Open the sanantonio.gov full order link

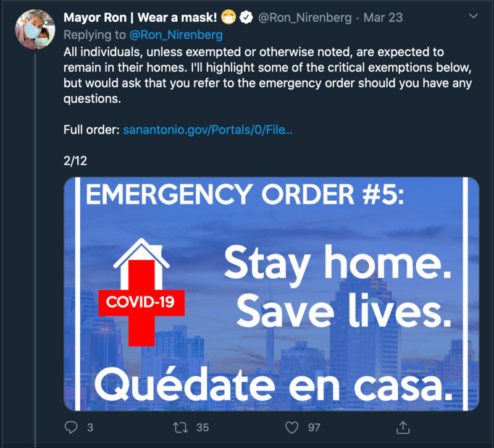click(x=207, y=130)
